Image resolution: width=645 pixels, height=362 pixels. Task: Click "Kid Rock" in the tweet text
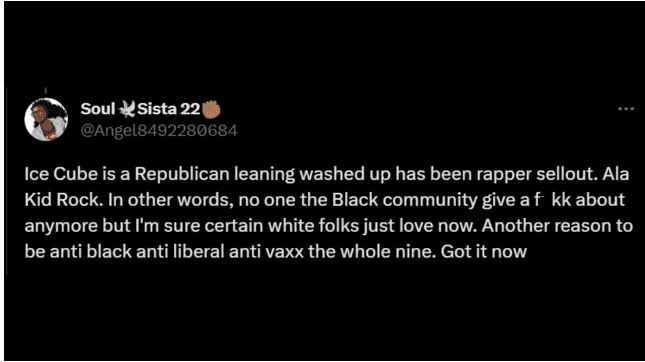[x=62, y=200]
